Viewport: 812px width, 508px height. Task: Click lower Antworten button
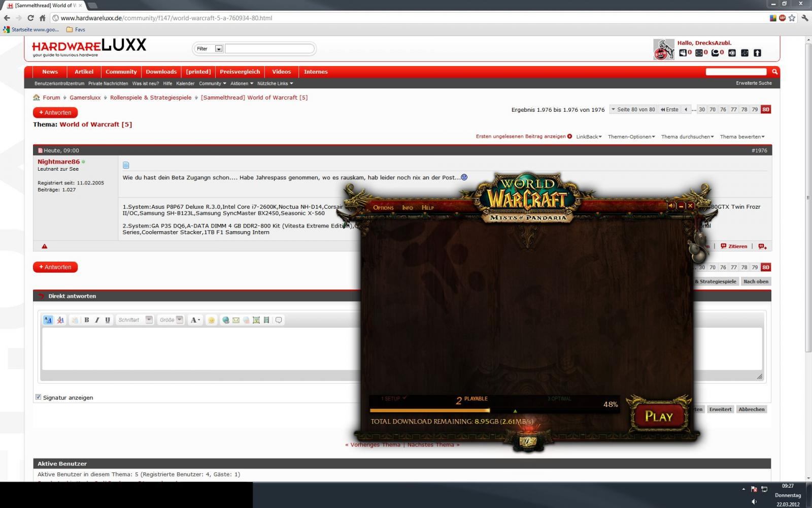click(x=55, y=267)
